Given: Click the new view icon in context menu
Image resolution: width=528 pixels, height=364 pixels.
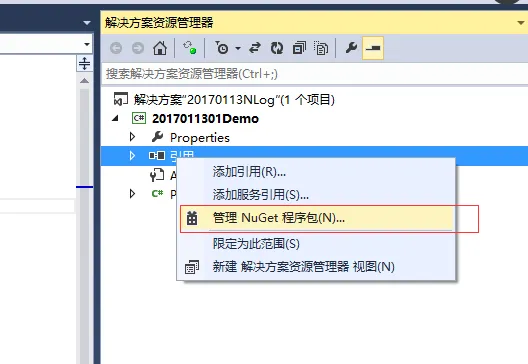Looking at the screenshot, I should (x=192, y=267).
